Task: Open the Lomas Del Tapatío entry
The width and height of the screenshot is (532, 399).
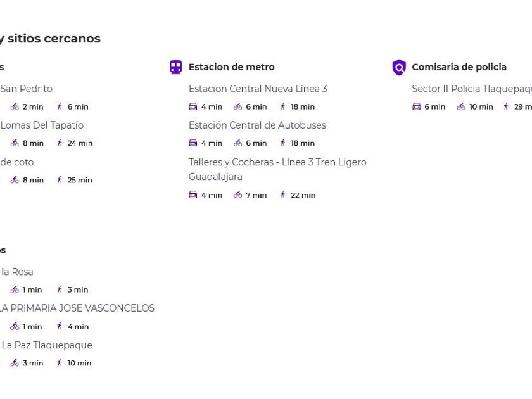Action: click(42, 125)
